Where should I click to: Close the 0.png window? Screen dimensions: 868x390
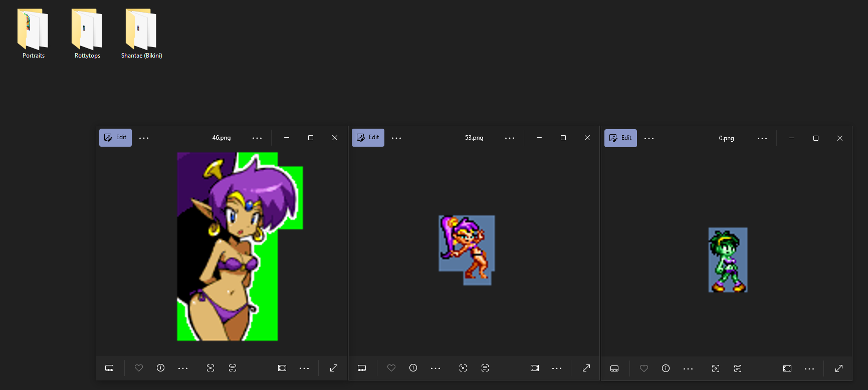pyautogui.click(x=840, y=138)
